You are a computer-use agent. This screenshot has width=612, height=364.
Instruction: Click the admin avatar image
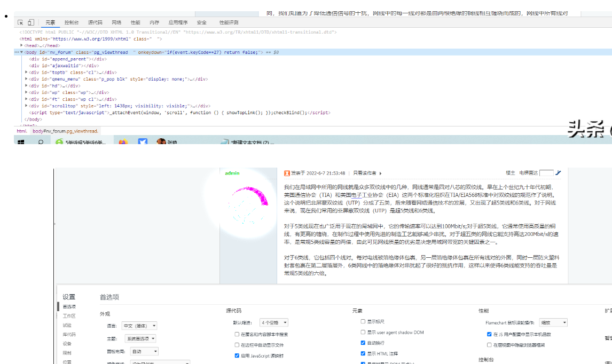248,205
